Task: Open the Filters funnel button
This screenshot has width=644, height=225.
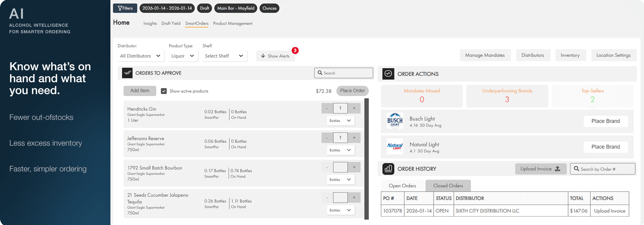Action: [x=125, y=8]
